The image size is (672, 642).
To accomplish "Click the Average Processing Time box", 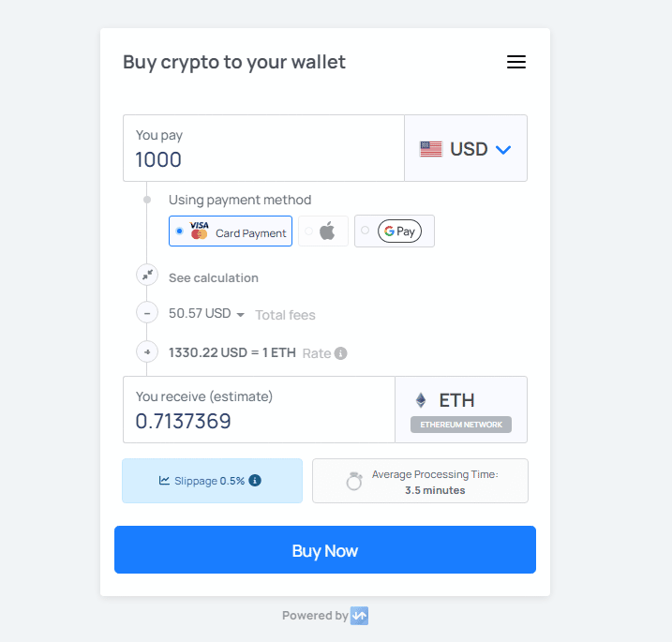I will tap(420, 481).
